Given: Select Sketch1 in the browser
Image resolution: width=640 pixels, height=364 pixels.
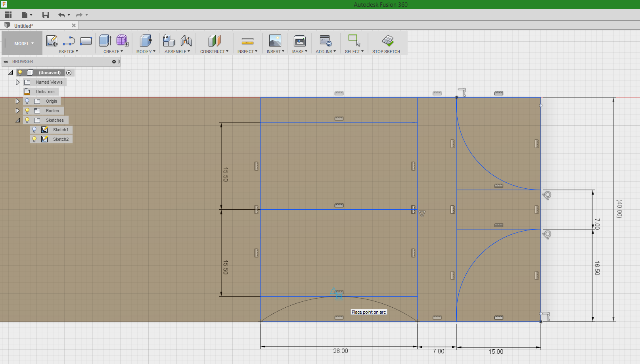Looking at the screenshot, I should click(61, 130).
